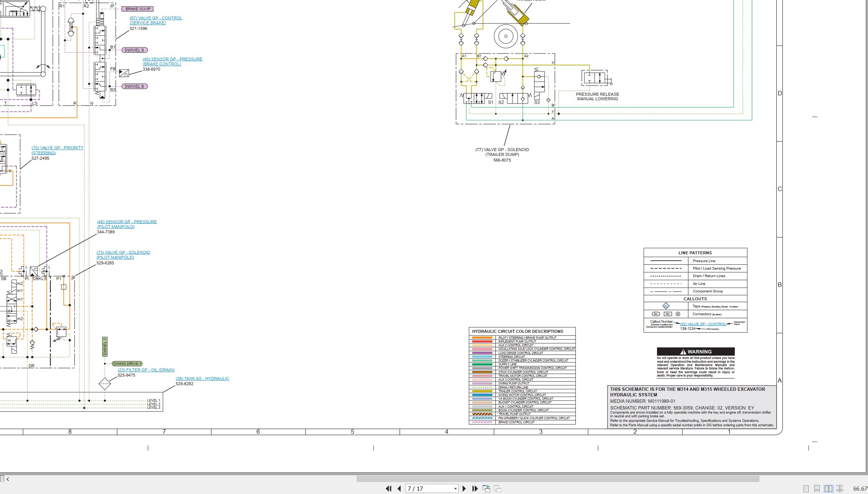The image size is (868, 494).
Task: Click the pilot manifold pressure sensor symbol
Action: [x=34, y=271]
